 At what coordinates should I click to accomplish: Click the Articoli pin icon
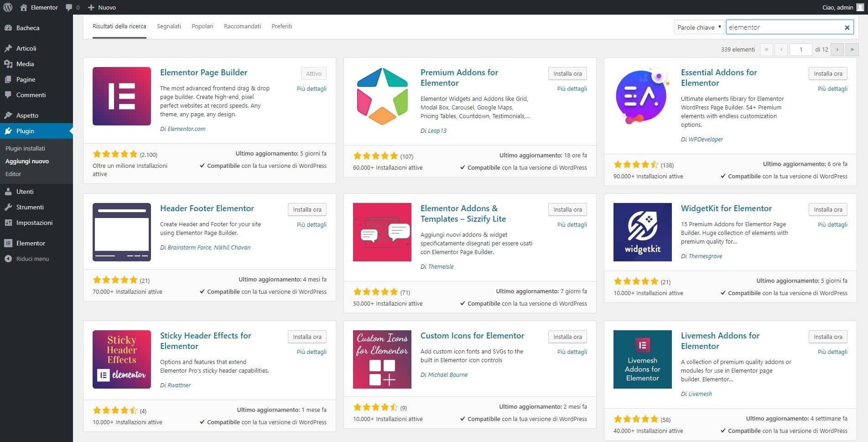8,48
